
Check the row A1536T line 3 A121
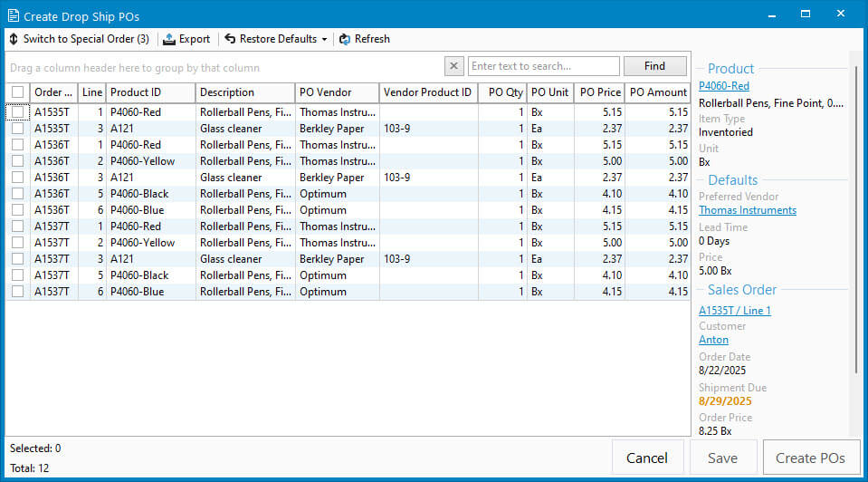click(18, 178)
